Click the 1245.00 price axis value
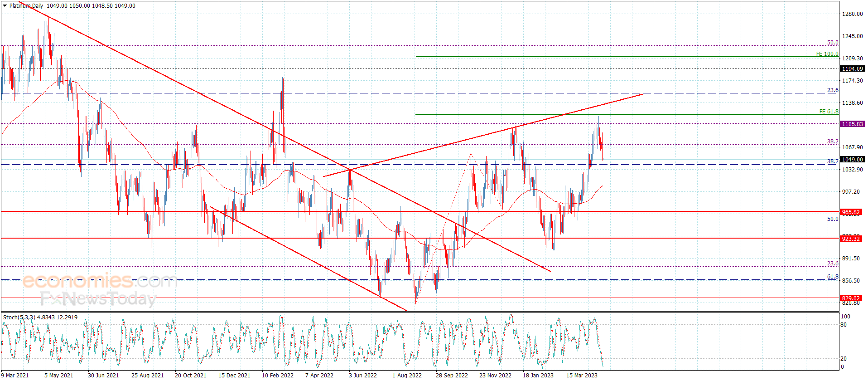This screenshot has height=381, width=868. pyautogui.click(x=852, y=36)
